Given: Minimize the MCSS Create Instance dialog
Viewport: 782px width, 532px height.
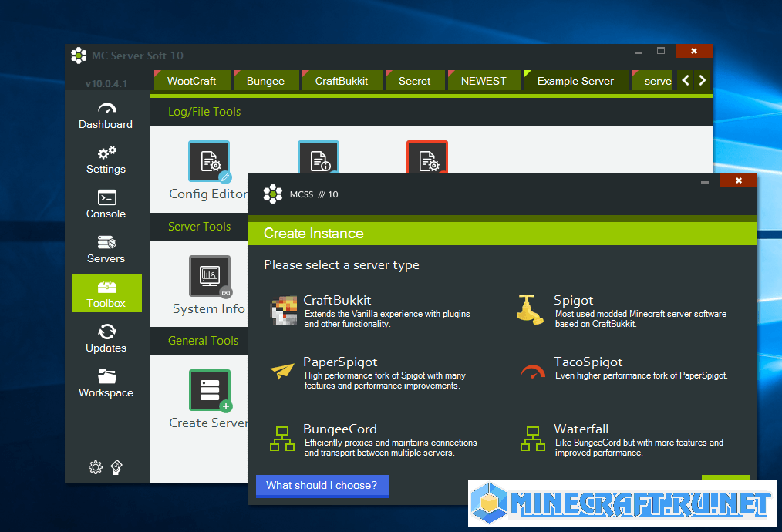Looking at the screenshot, I should click(x=705, y=181).
